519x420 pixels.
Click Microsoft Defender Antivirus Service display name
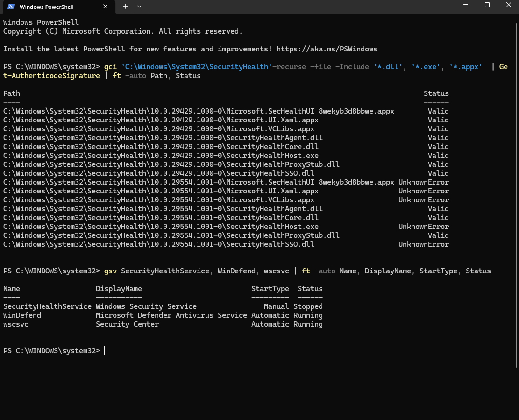point(171,315)
